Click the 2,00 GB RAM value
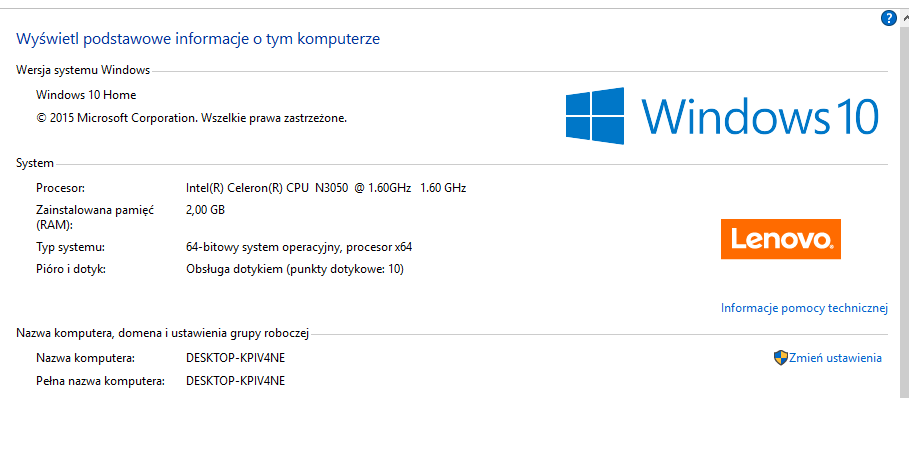Screen dimensions: 909x460 (205, 210)
